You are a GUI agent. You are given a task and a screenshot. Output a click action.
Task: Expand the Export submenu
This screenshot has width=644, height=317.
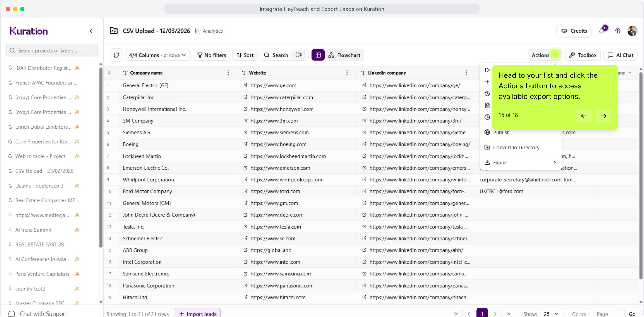[x=521, y=163]
